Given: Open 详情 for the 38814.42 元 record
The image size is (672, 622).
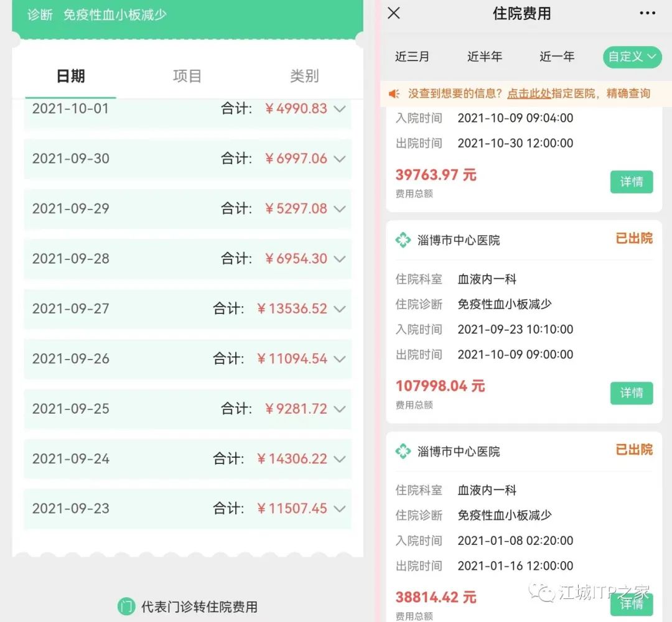Looking at the screenshot, I should click(631, 604).
